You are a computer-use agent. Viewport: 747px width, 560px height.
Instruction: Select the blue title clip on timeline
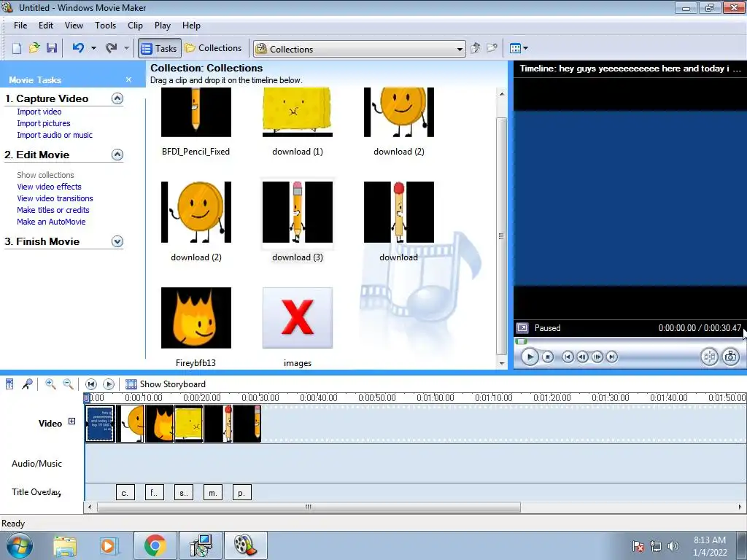(100, 424)
